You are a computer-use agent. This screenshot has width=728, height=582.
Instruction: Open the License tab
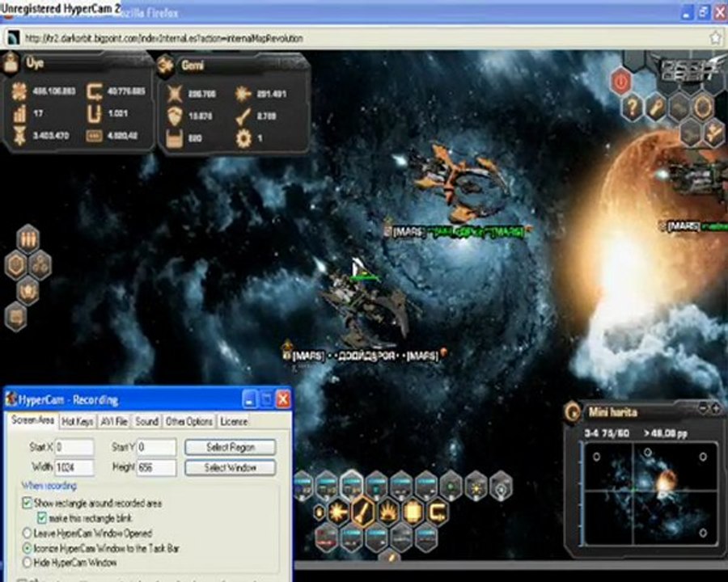[234, 421]
